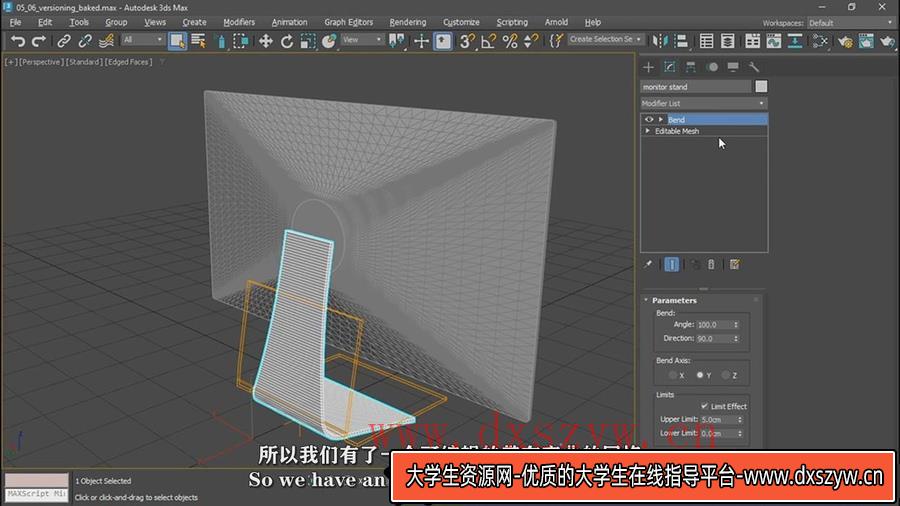This screenshot has width=900, height=506.
Task: Toggle the Scene Explorer icon
Action: [x=707, y=41]
